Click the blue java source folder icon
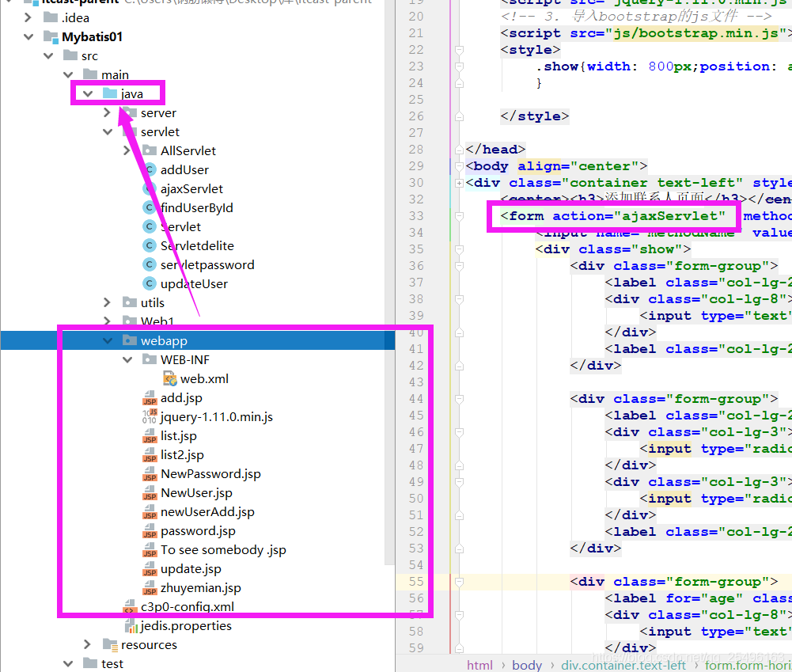This screenshot has height=672, width=792. pyautogui.click(x=110, y=93)
